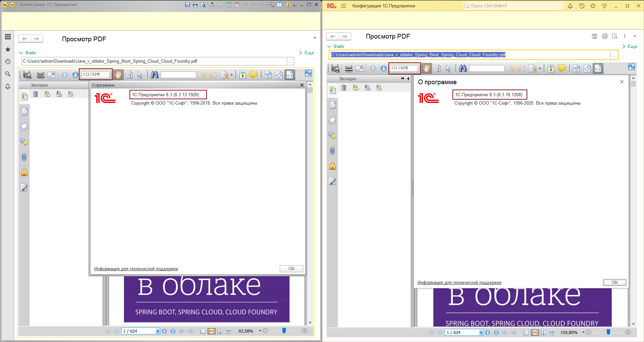Collapse bookmarks panel arrow in right window
This screenshot has height=342, width=644.
(408, 78)
